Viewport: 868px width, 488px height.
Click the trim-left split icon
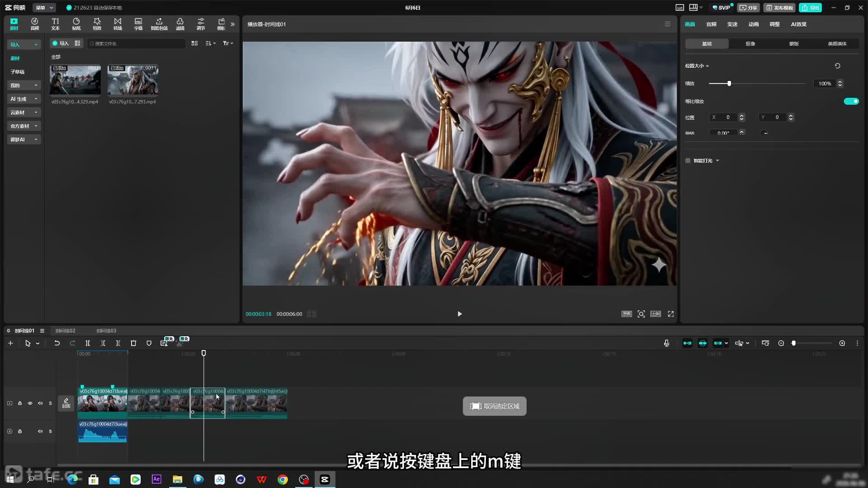click(x=103, y=343)
